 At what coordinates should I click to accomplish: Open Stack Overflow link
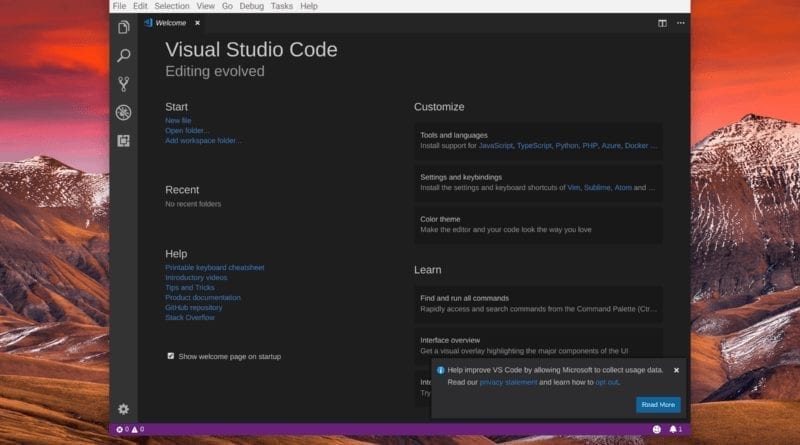(189, 317)
